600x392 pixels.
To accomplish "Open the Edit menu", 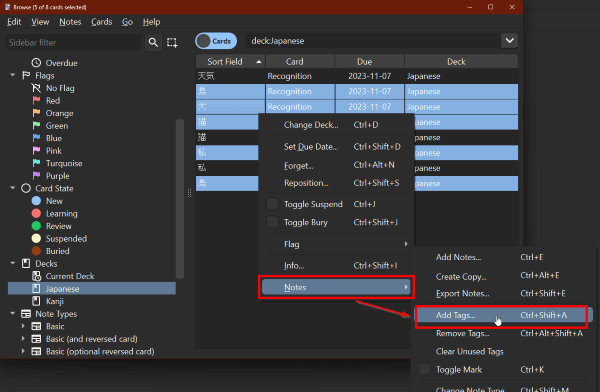I will (14, 22).
